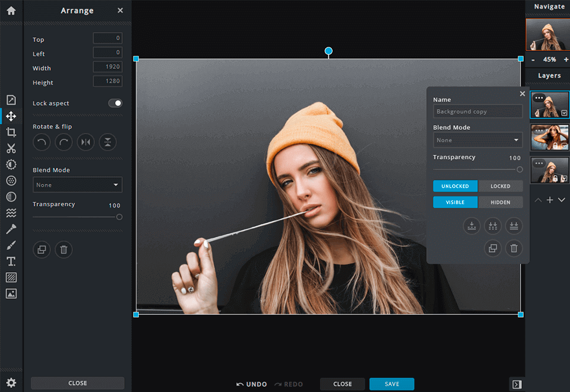Screen dimensions: 570x392
Task: Open the Settings gear at bottom left
Action: pyautogui.click(x=11, y=383)
